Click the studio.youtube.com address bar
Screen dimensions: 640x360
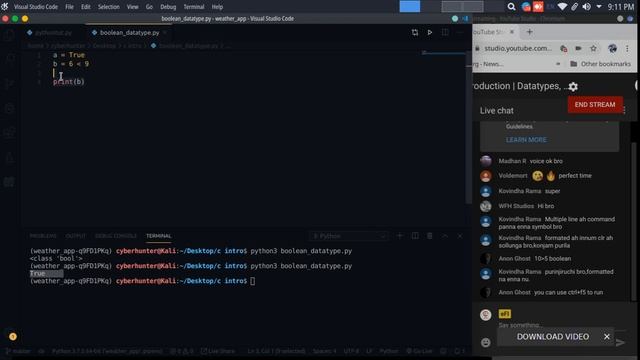(x=518, y=49)
